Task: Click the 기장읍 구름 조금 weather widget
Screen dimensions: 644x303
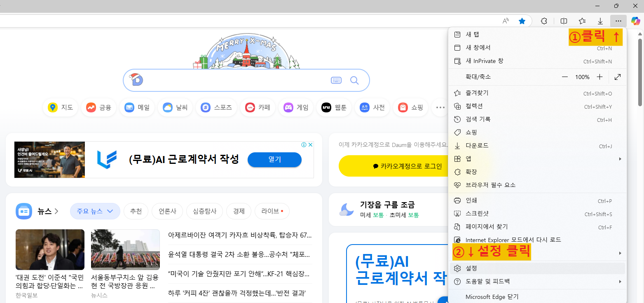Action: [387, 210]
